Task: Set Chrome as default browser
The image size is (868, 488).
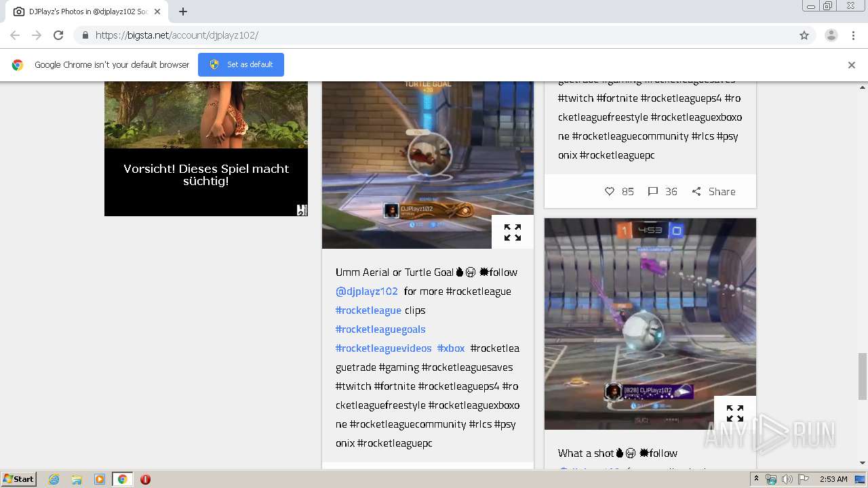Action: click(241, 64)
